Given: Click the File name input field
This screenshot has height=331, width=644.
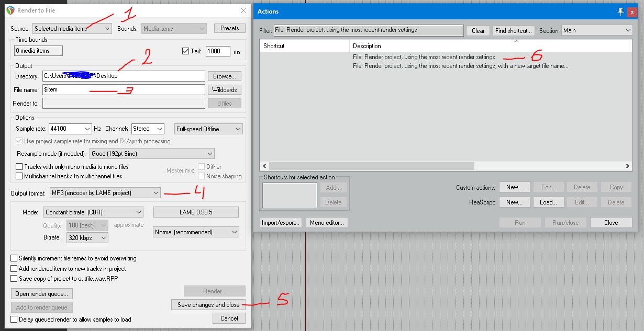Looking at the screenshot, I should (x=123, y=90).
